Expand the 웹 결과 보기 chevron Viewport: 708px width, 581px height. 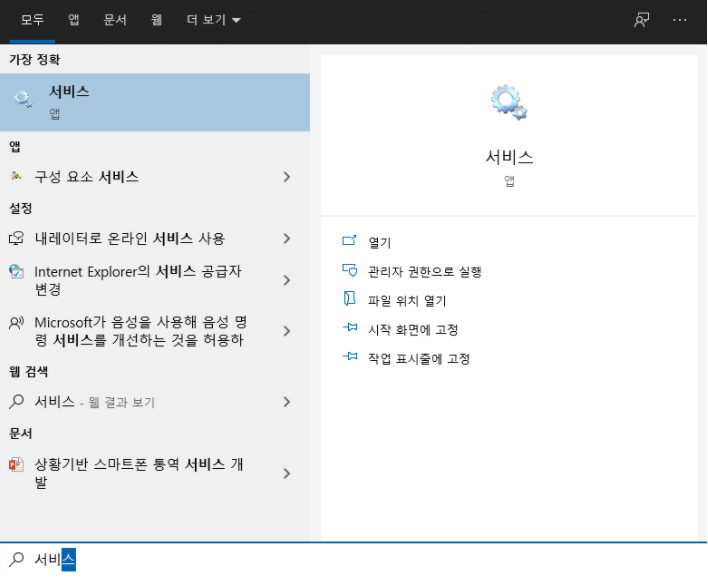(x=287, y=402)
